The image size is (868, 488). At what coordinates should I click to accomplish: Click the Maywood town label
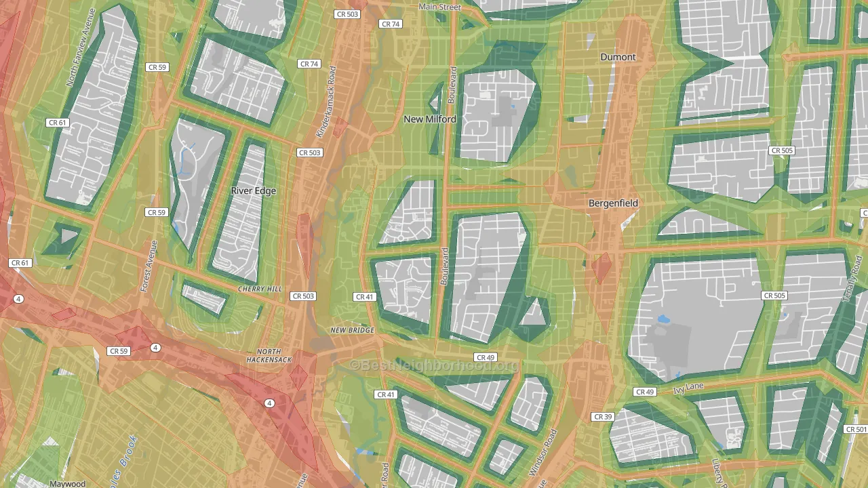pos(68,484)
